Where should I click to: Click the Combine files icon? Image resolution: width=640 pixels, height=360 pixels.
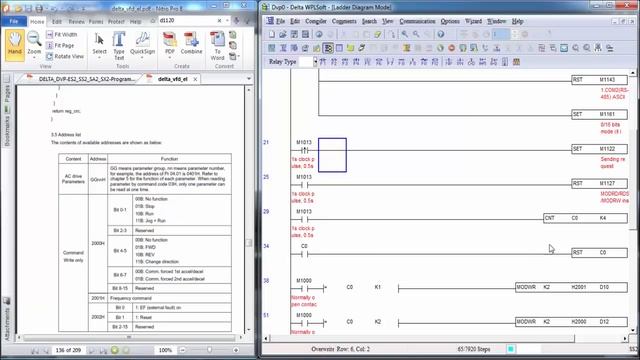(191, 43)
